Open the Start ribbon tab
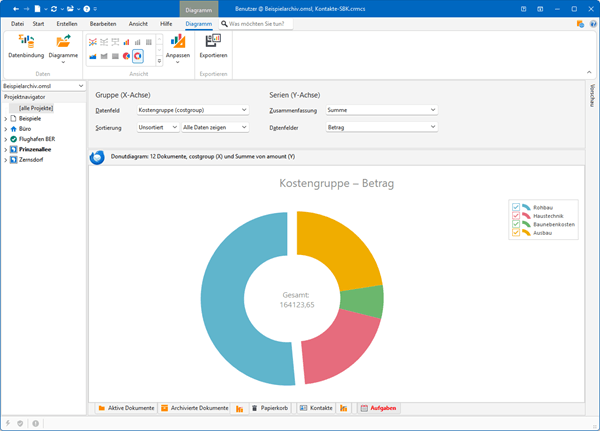This screenshot has width=600, height=431. point(38,24)
